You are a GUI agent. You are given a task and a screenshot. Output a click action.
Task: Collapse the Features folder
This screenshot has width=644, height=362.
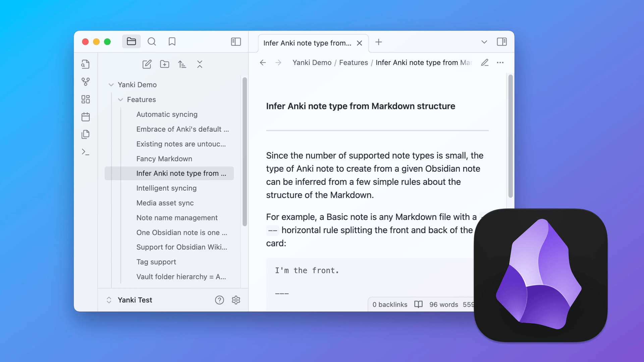[x=120, y=100]
